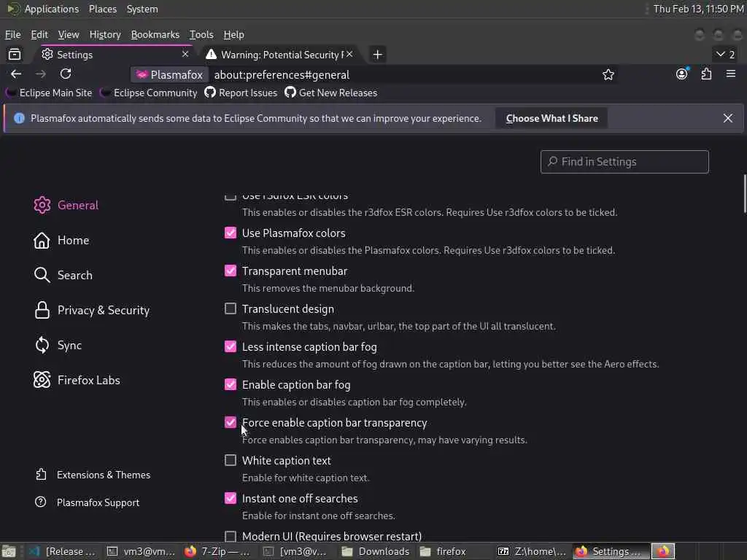This screenshot has height=560, width=747.
Task: Close the Settings tab
Action: tap(185, 54)
